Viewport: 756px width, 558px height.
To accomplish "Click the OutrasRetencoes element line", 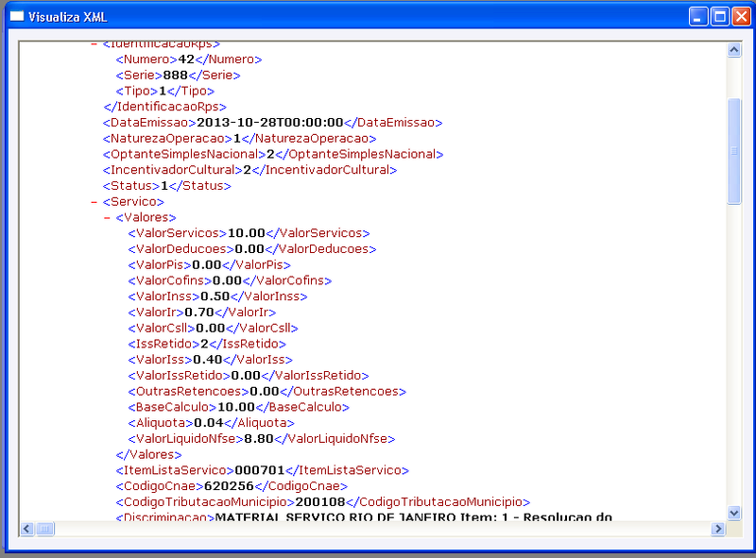I will tap(267, 392).
